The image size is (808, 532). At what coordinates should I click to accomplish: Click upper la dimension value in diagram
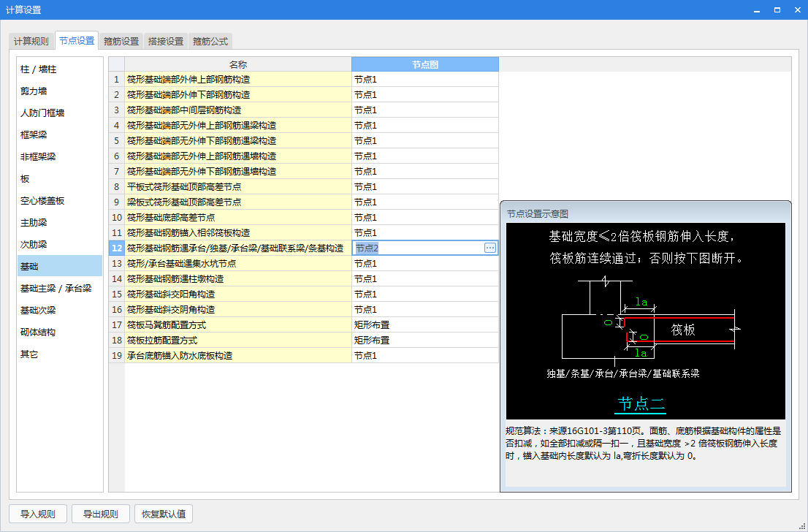(641, 302)
